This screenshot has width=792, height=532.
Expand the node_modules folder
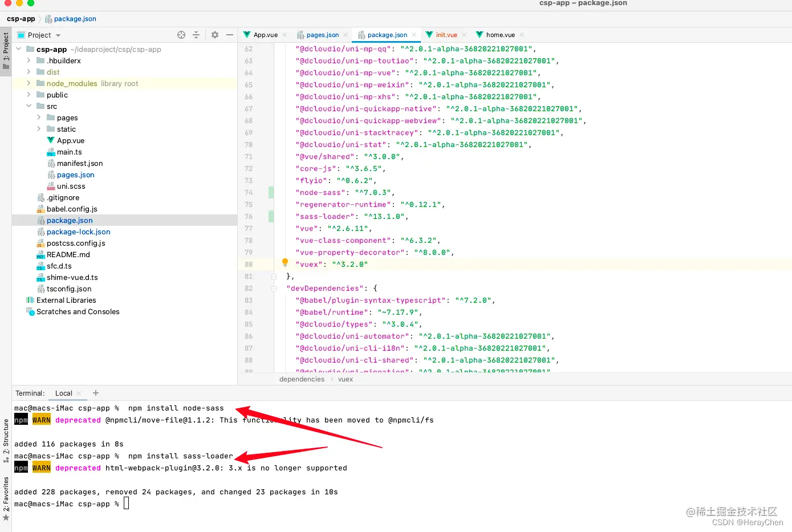point(29,83)
